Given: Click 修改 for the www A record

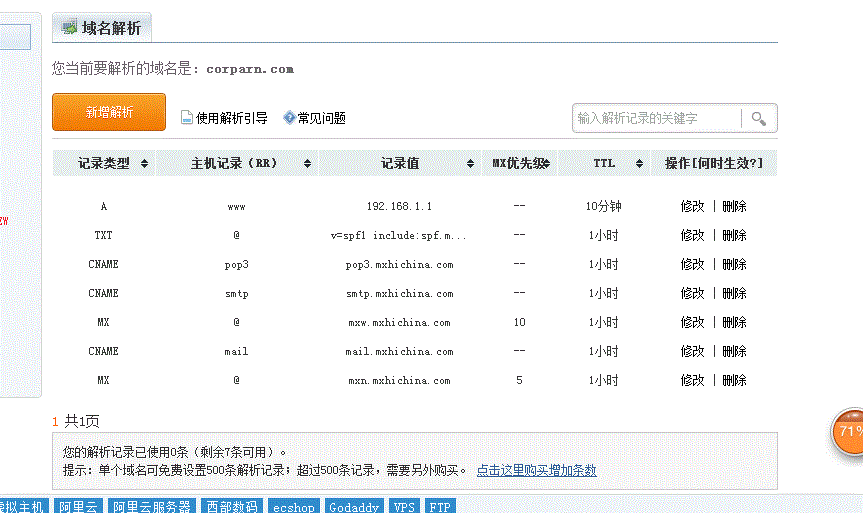Looking at the screenshot, I should point(692,206).
